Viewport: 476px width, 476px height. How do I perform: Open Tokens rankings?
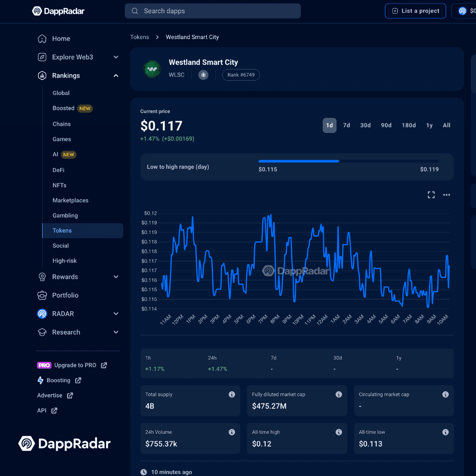(83, 231)
